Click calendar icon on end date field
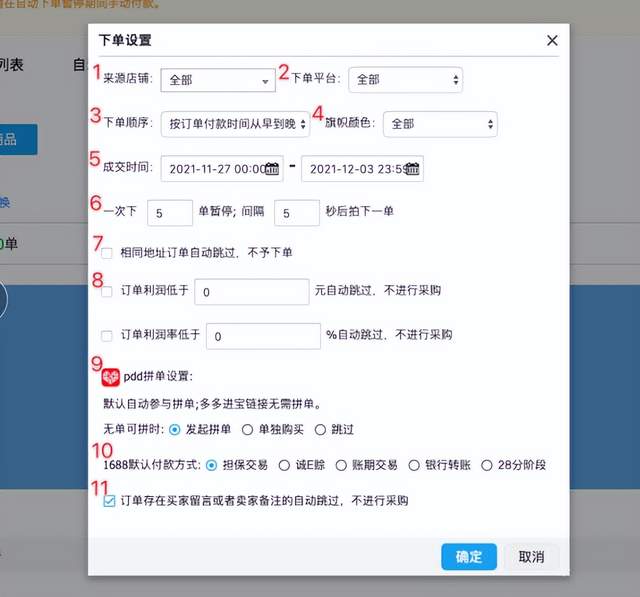The height and width of the screenshot is (597, 640). tap(412, 169)
